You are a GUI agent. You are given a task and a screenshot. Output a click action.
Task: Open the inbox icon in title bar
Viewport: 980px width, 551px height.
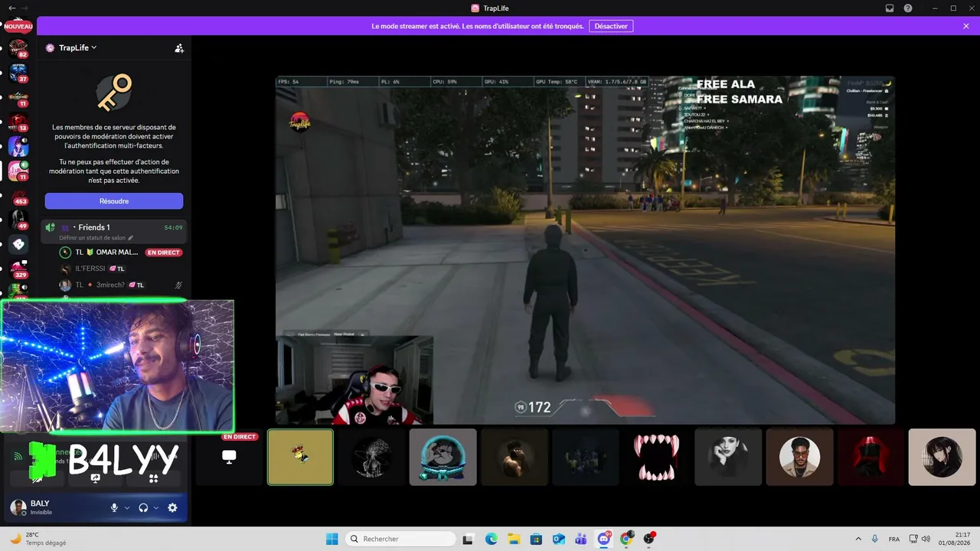[890, 8]
